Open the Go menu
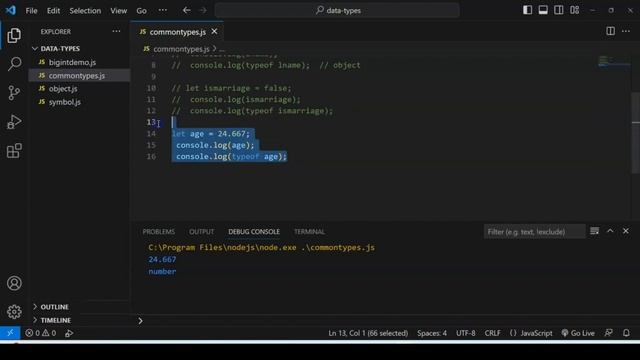Screen dimensions: 640x360 pyautogui.click(x=141, y=11)
